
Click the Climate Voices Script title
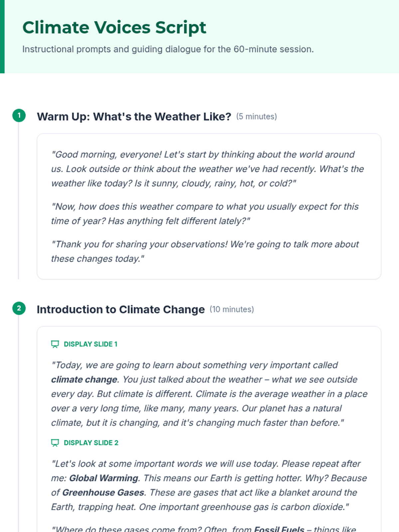114,27
